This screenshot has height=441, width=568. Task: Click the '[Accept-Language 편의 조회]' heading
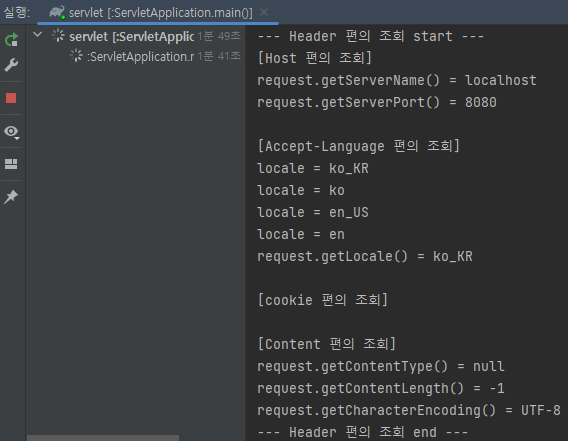click(359, 146)
